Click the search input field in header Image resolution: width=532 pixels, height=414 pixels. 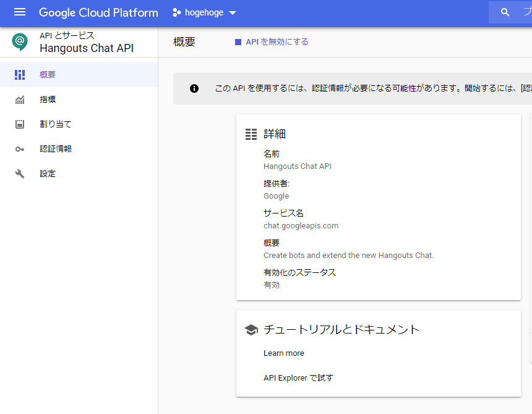[510, 12]
